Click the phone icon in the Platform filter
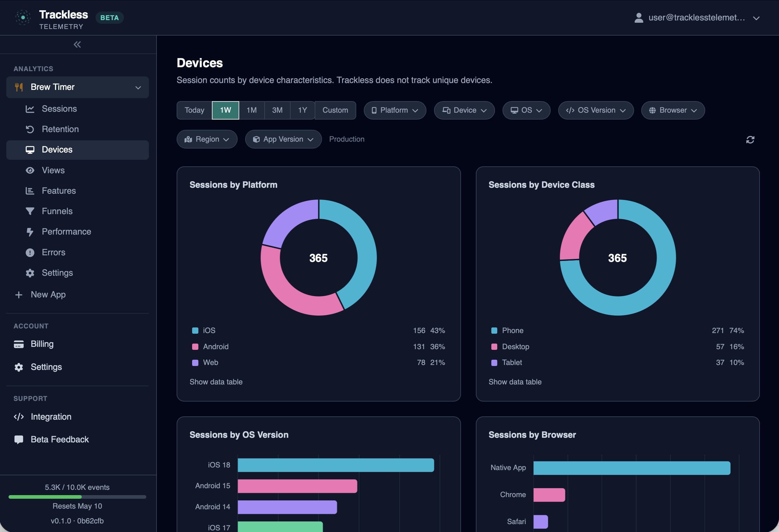The width and height of the screenshot is (779, 532). point(374,110)
